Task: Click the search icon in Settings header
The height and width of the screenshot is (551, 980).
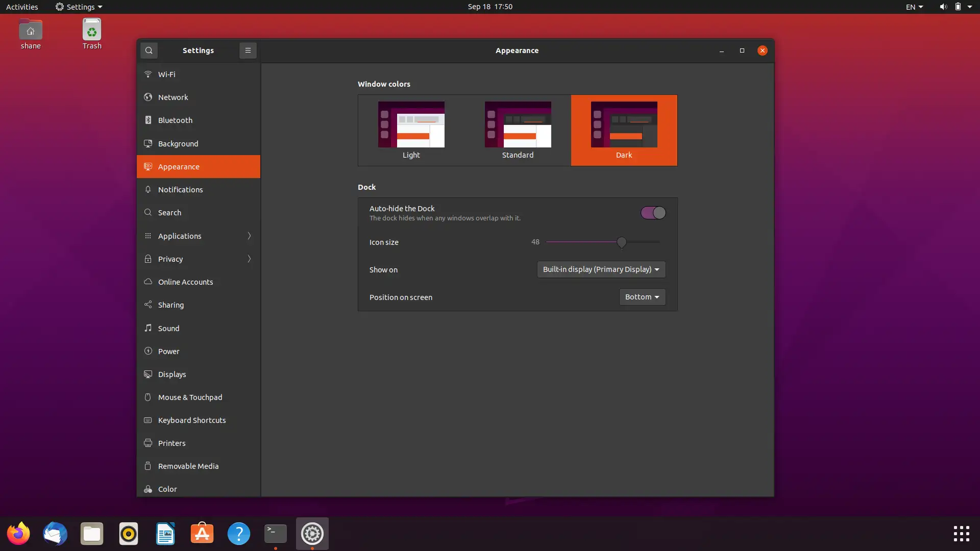Action: tap(149, 51)
